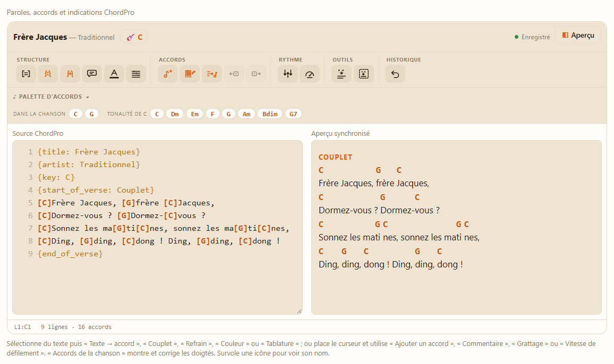Click the double-brace orange chorus icon
The width and height of the screenshot is (614, 364).
tap(70, 74)
